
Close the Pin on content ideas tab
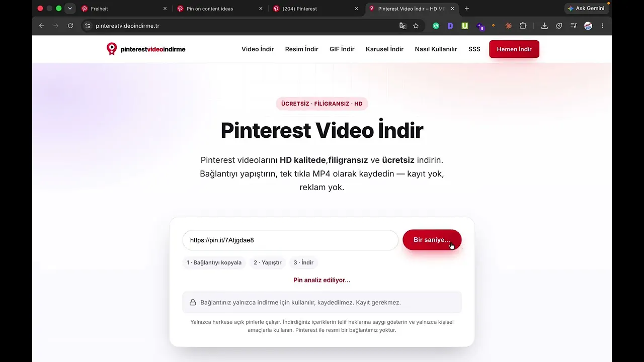260,9
